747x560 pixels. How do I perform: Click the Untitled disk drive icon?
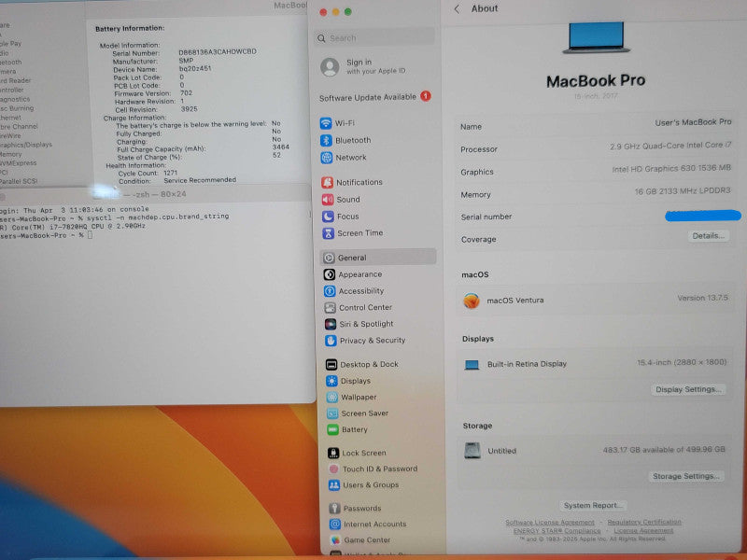(x=472, y=451)
